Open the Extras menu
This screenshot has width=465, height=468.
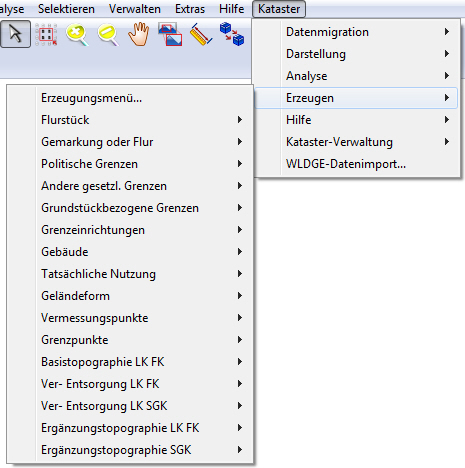[x=190, y=9]
